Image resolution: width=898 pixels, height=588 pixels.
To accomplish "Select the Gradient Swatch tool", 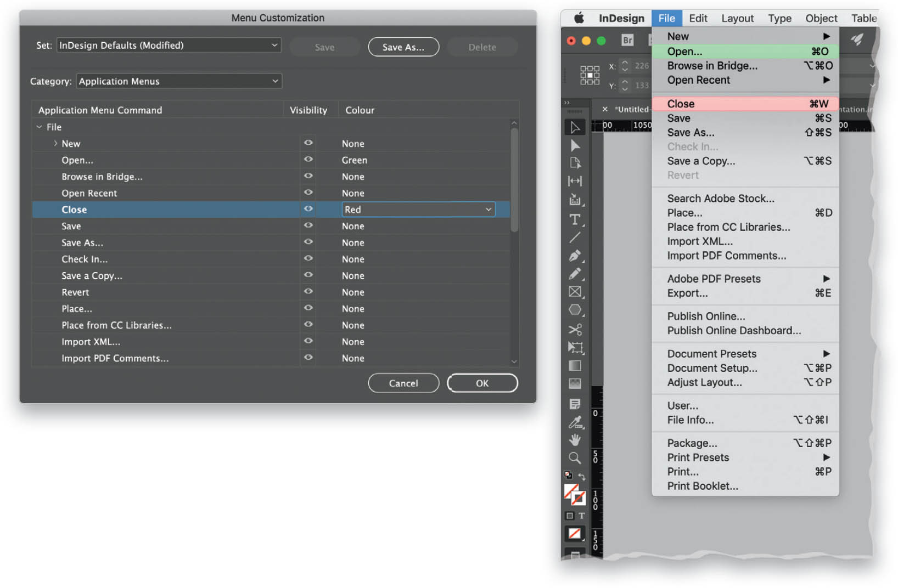I will (575, 365).
